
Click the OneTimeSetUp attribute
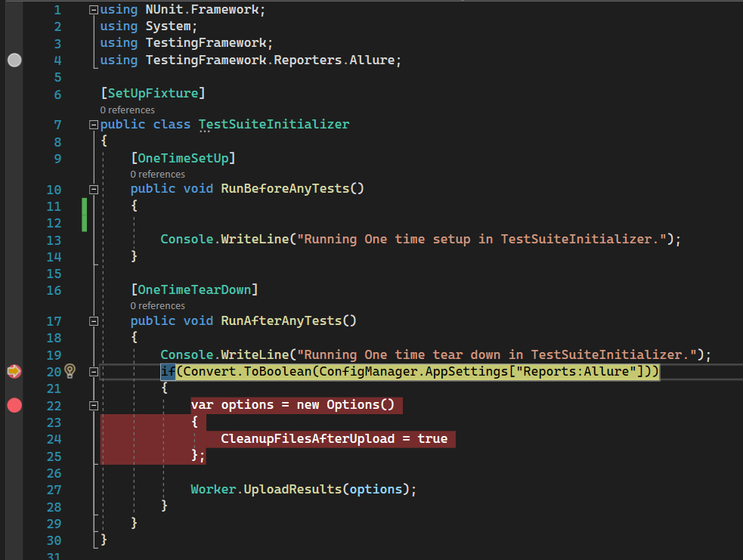pos(184,158)
